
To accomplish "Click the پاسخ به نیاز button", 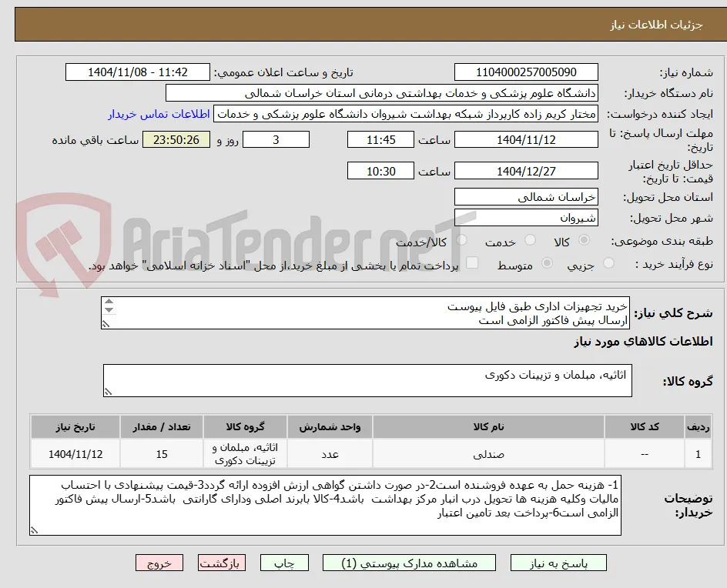I will pyautogui.click(x=558, y=563).
